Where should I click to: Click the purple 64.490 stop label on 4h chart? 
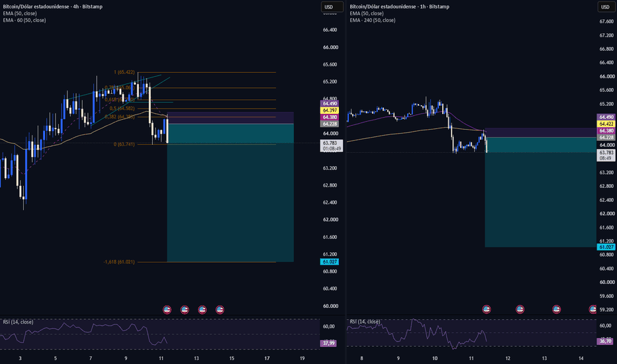(330, 103)
